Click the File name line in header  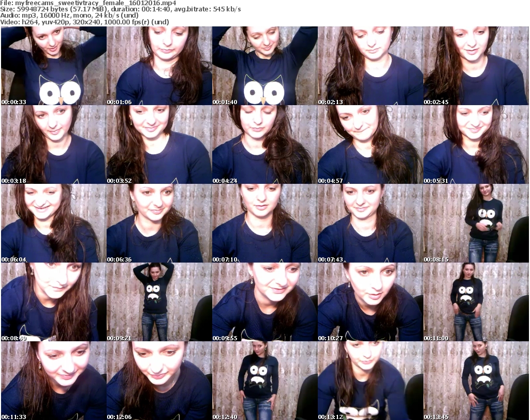point(88,3)
